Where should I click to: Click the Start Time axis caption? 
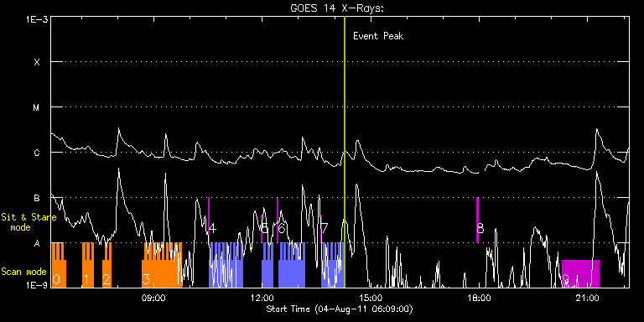[x=340, y=309]
